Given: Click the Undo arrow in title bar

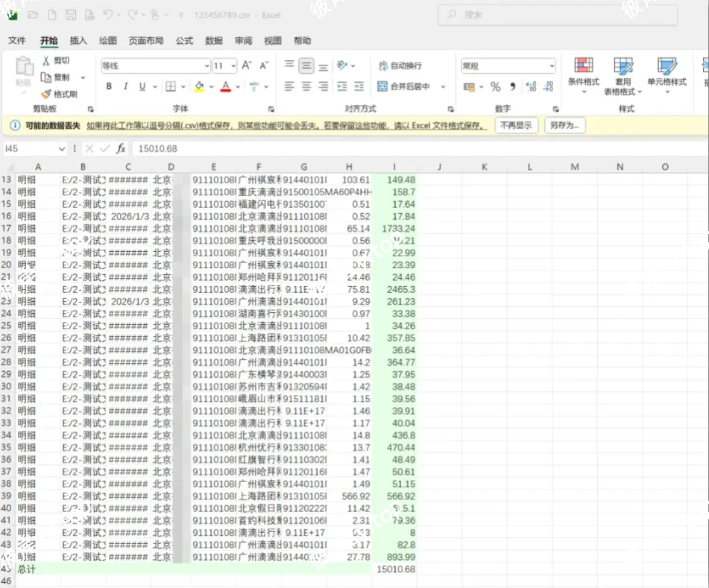Looking at the screenshot, I should pos(108,15).
